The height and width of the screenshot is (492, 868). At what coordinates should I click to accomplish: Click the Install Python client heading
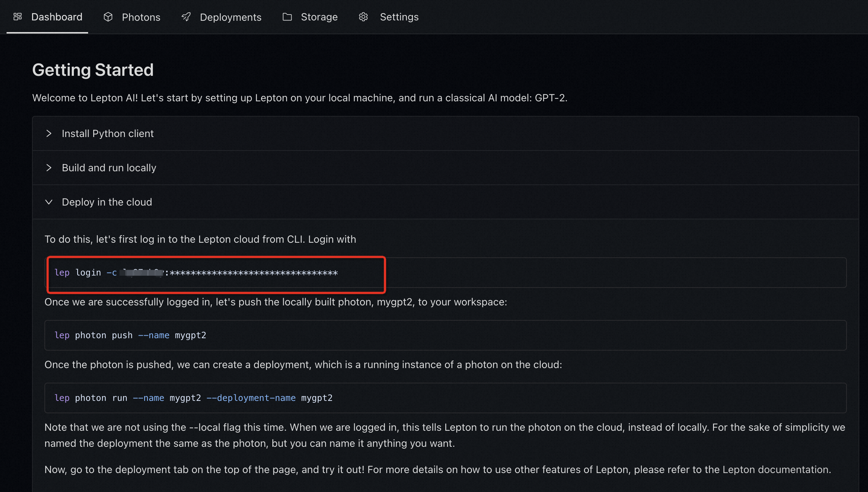(x=108, y=133)
